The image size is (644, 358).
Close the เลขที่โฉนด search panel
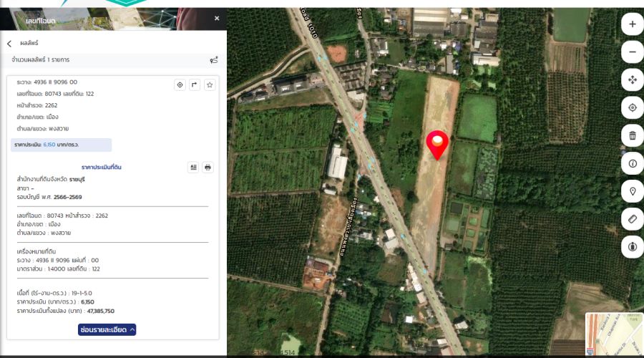[x=217, y=19]
